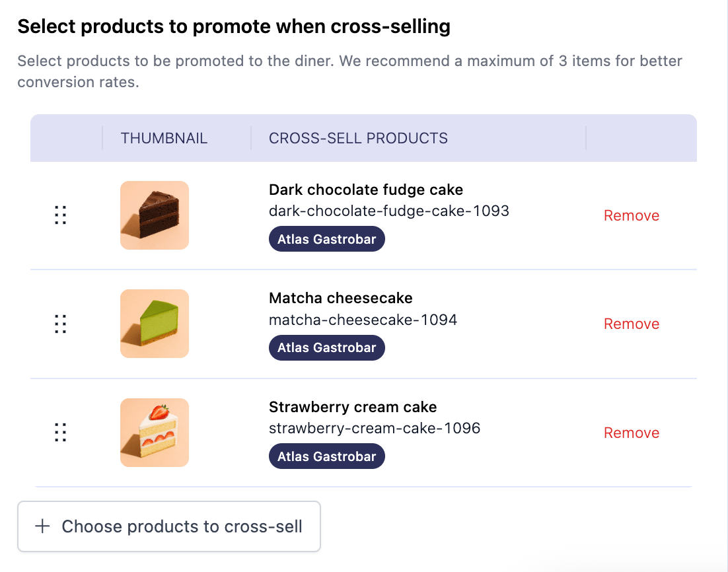Screen dimensions: 728x572
Task: Remove Strawberry cream cake from cross-sell
Action: pyautogui.click(x=632, y=433)
